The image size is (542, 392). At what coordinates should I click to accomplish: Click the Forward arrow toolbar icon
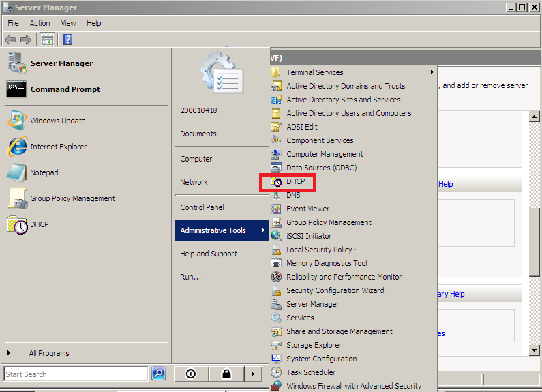pos(26,40)
